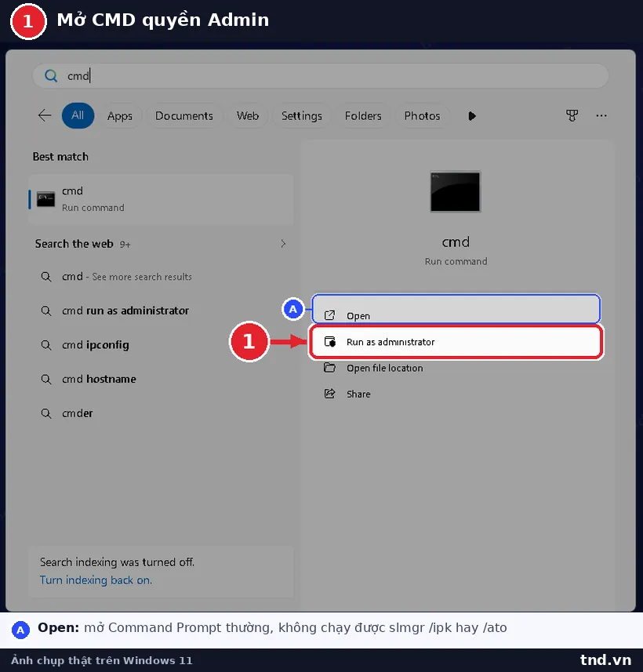Choose Run as administrator

coord(456,342)
